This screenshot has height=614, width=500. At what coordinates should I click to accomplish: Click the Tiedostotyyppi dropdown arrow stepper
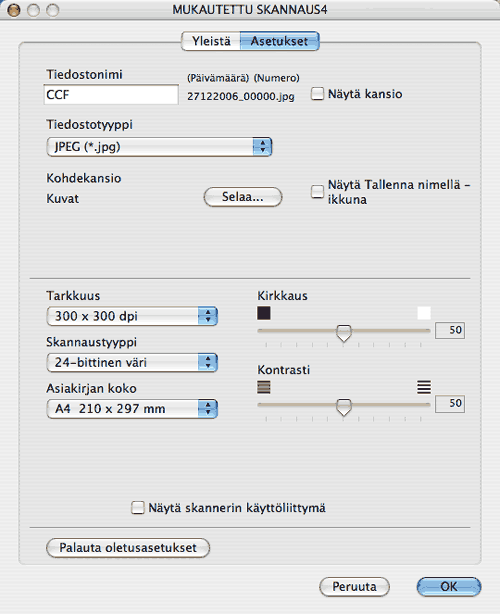tap(262, 147)
